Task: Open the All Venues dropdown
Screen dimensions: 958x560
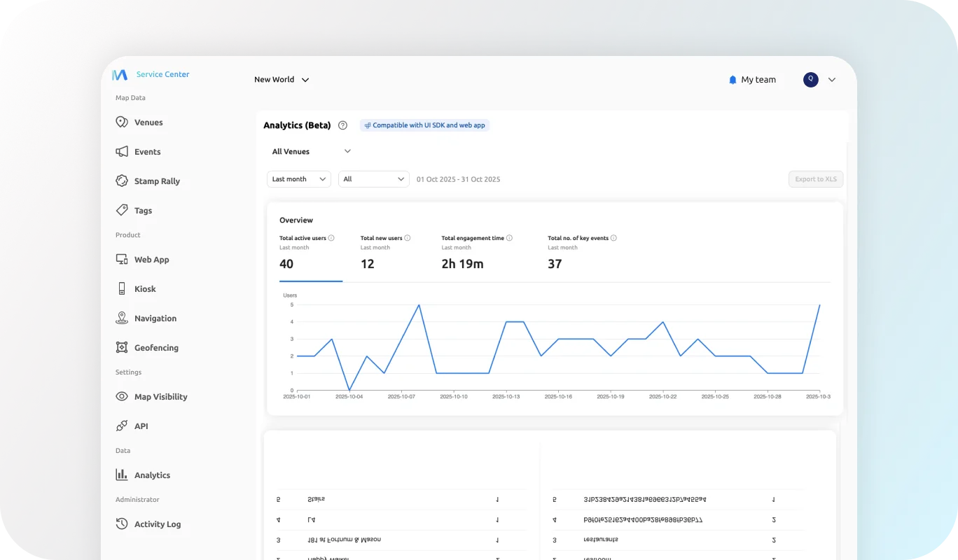Action: (311, 151)
